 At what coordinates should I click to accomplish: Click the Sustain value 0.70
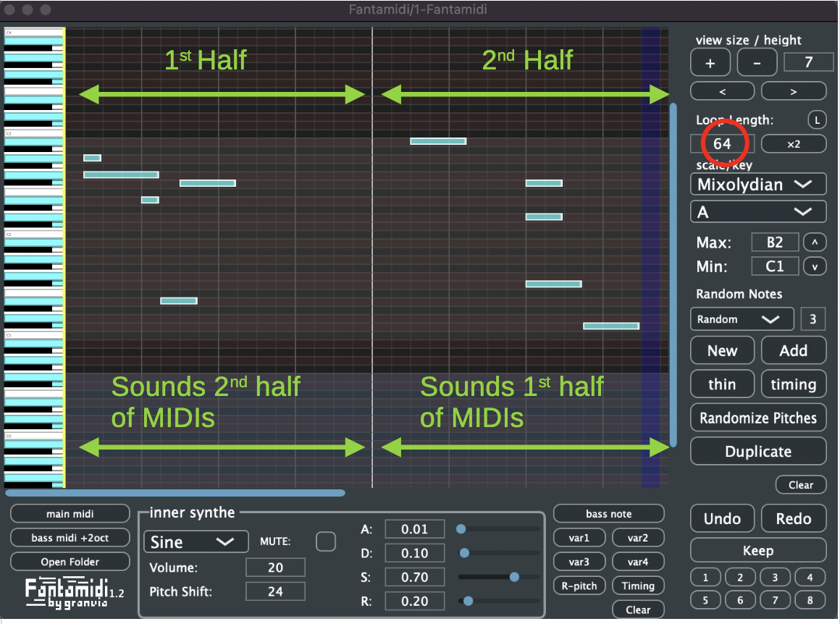415,578
